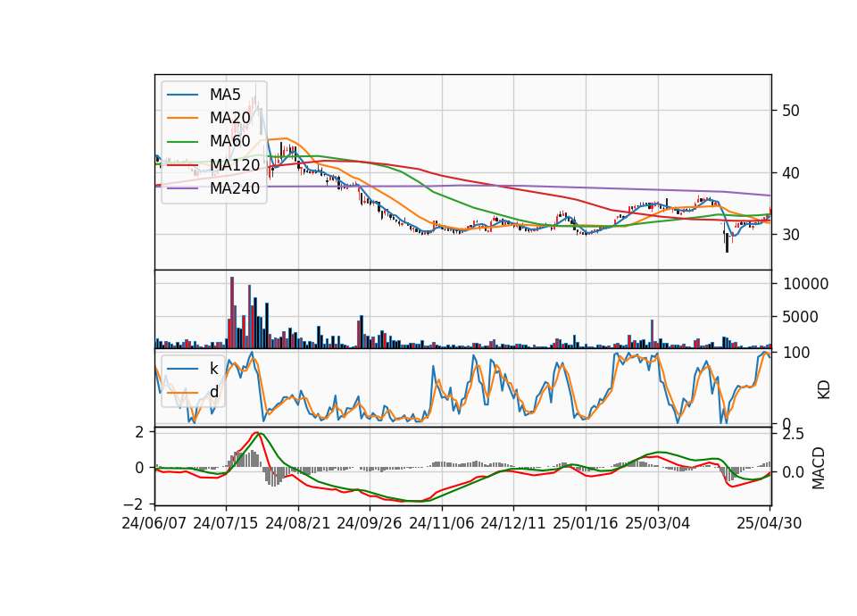Viewport: 857px width, 616px height.
Task: Click the MACD axis title
Action: pos(819,469)
